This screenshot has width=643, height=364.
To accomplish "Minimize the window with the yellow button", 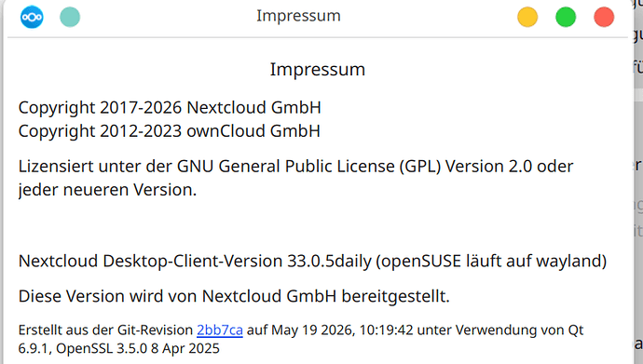I will [527, 17].
